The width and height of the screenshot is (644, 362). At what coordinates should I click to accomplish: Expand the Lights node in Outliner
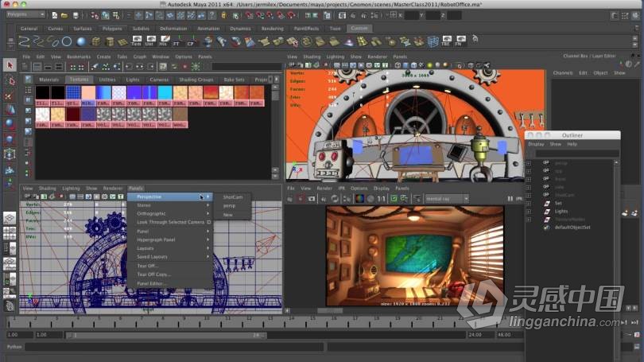[529, 212]
